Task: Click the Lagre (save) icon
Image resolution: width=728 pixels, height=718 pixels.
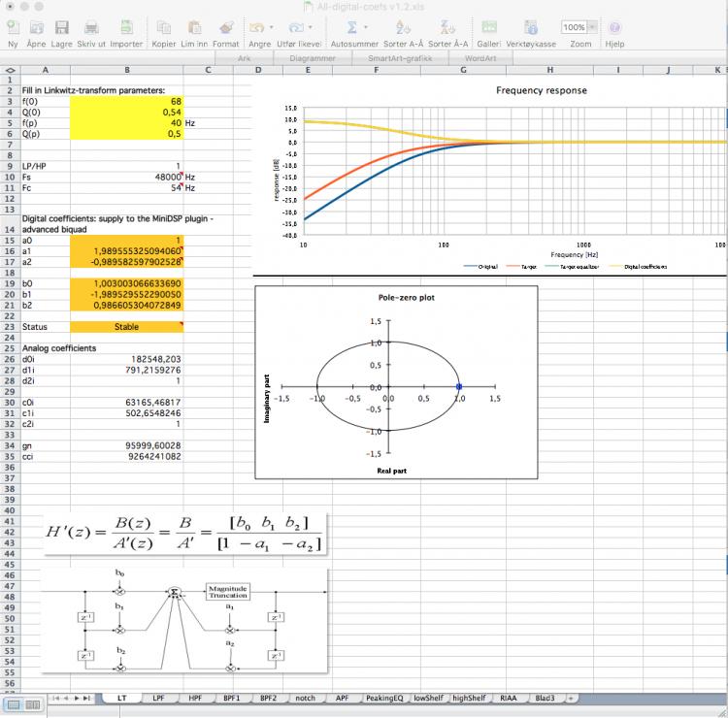Action: tap(61, 27)
